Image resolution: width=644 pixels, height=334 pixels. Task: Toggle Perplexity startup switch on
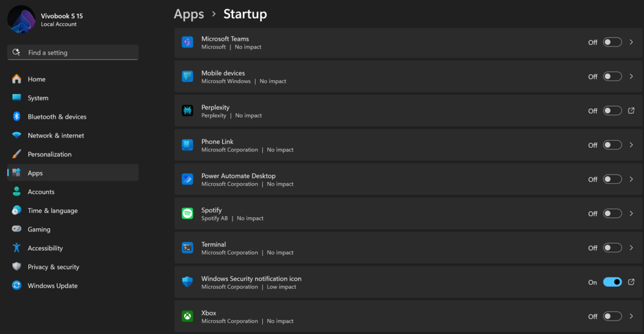[x=612, y=111]
